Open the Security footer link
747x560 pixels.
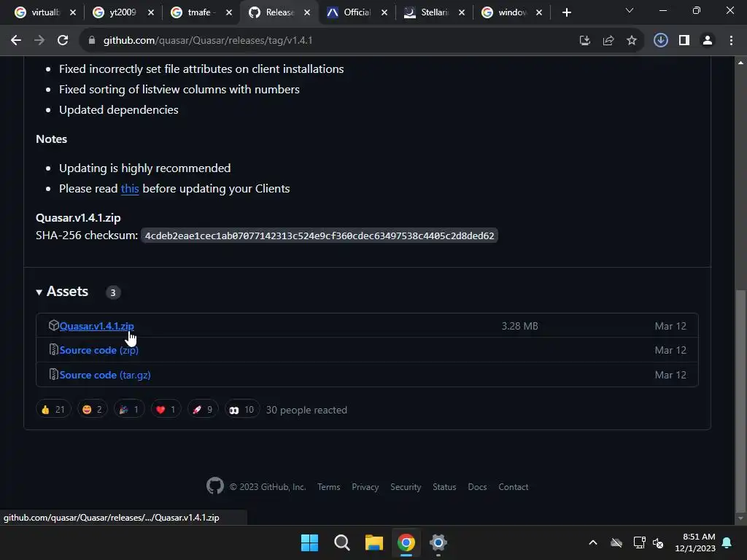406,487
